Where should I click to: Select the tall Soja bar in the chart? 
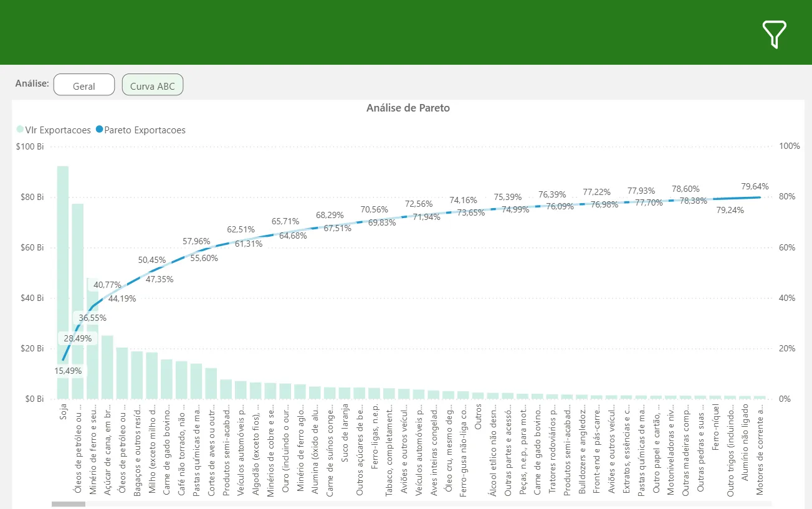(x=63, y=282)
